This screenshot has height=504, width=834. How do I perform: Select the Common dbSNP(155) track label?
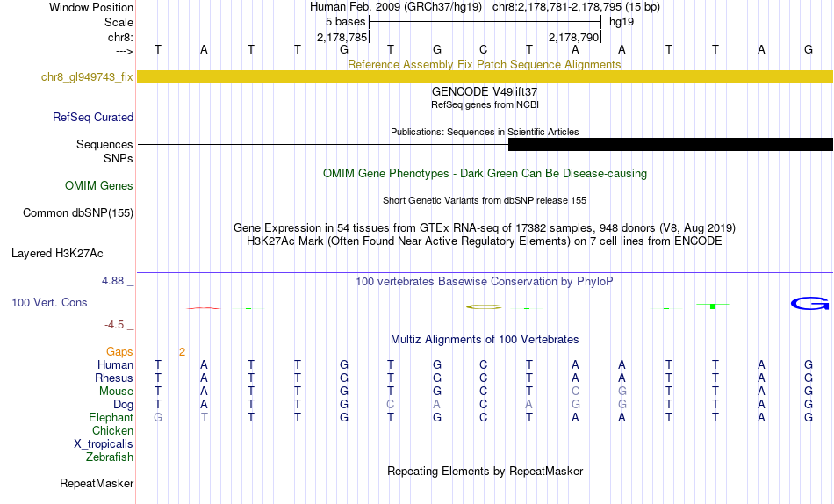(x=78, y=212)
